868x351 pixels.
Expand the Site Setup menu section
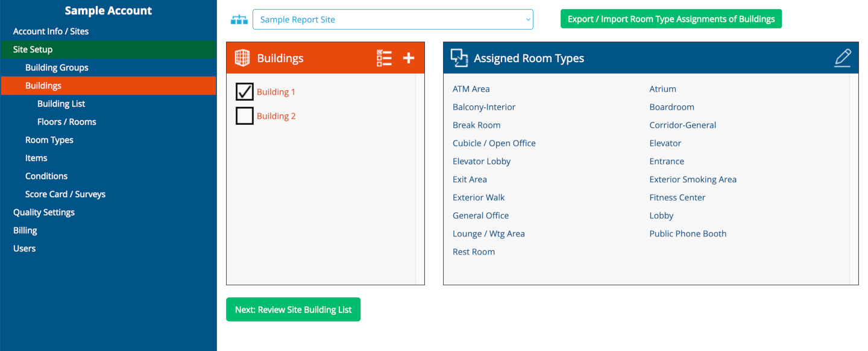point(33,49)
